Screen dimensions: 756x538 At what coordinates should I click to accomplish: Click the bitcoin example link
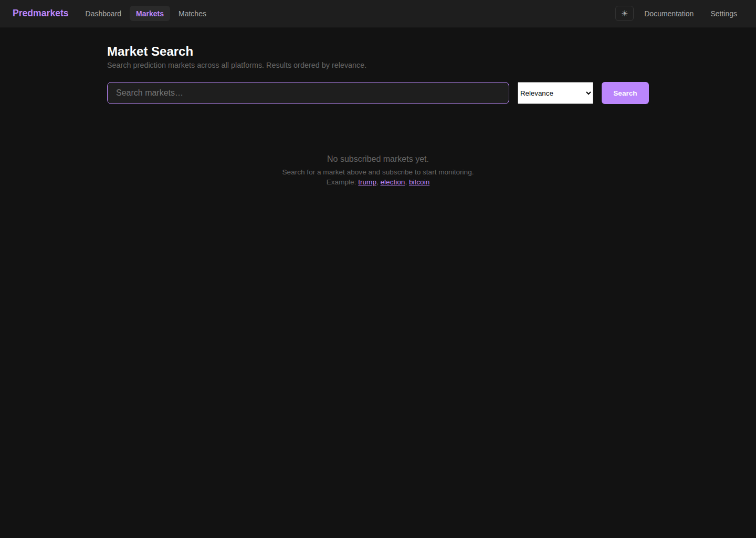pyautogui.click(x=419, y=182)
